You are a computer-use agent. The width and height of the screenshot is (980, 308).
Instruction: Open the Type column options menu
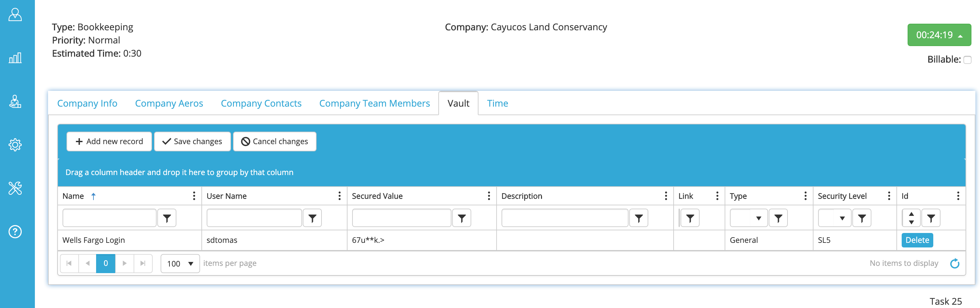[805, 196]
